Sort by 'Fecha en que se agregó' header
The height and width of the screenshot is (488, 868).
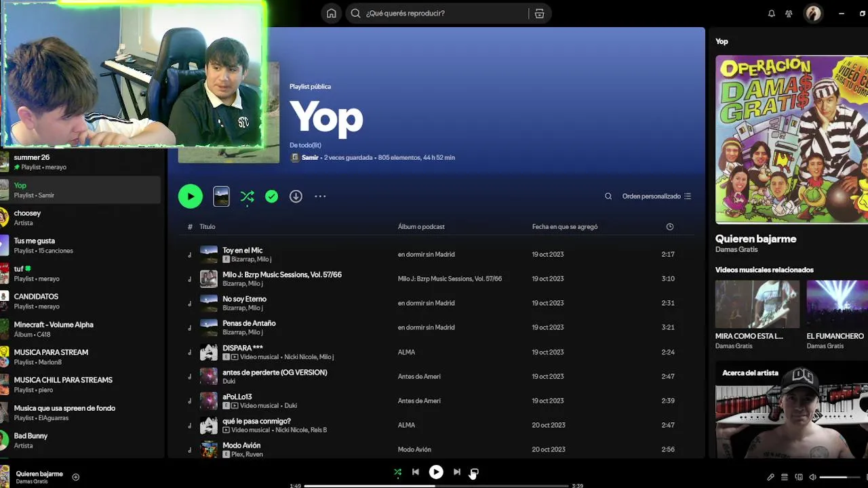click(x=565, y=227)
